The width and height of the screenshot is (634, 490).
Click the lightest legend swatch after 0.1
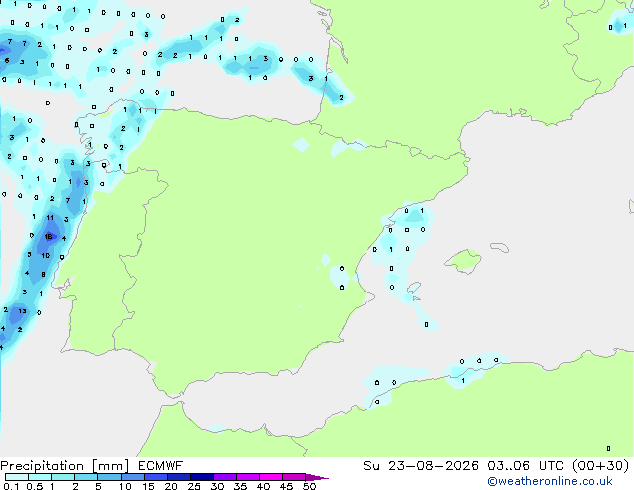coord(17,477)
